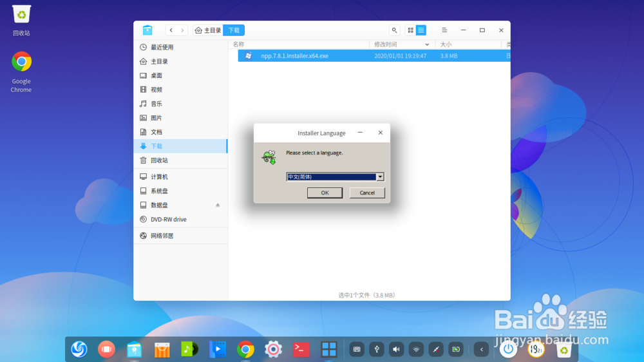Image resolution: width=644 pixels, height=362 pixels.
Task: Go forward in file manager
Action: tap(182, 30)
